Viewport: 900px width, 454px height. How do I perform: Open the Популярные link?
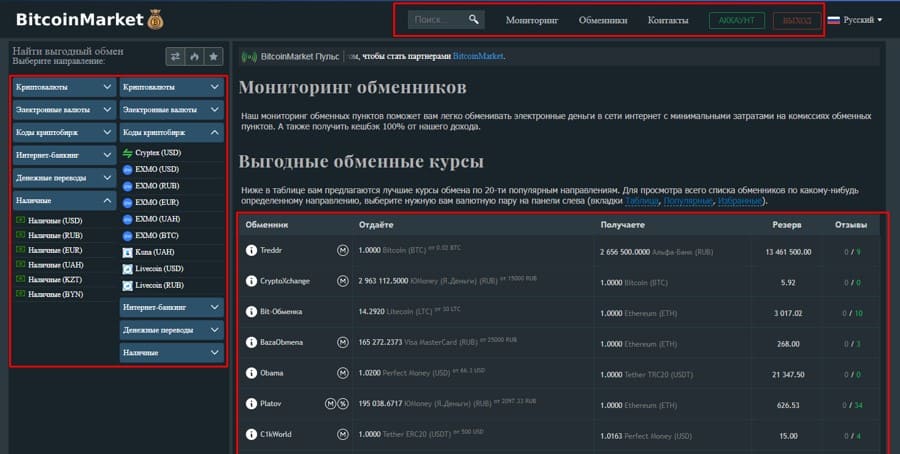tap(688, 201)
